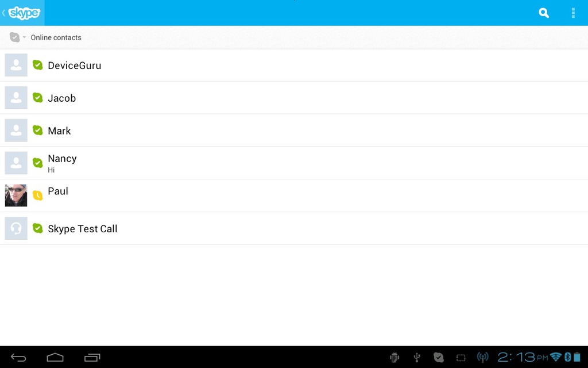The height and width of the screenshot is (368, 588).
Task: Open the recent apps button
Action: (92, 358)
